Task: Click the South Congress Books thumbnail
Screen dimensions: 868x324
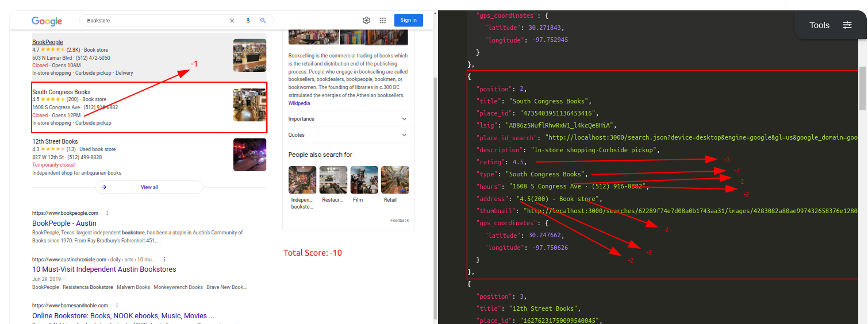Action: 249,105
